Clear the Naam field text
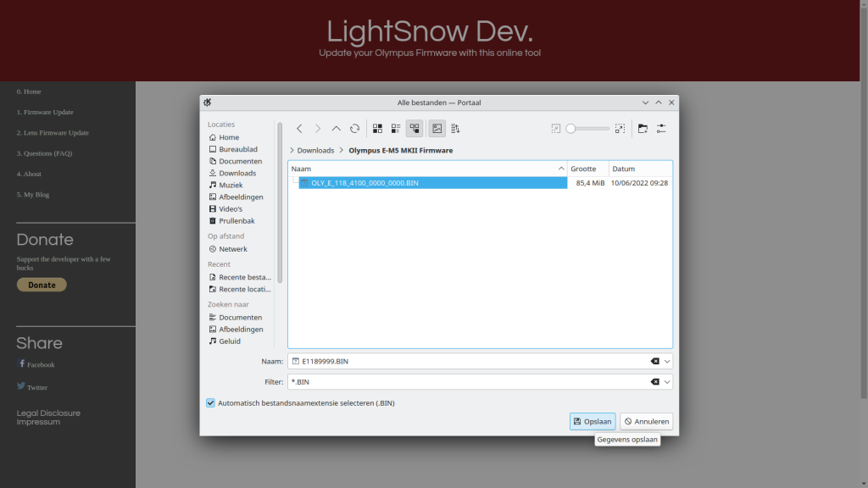The image size is (868, 488). coord(655,361)
